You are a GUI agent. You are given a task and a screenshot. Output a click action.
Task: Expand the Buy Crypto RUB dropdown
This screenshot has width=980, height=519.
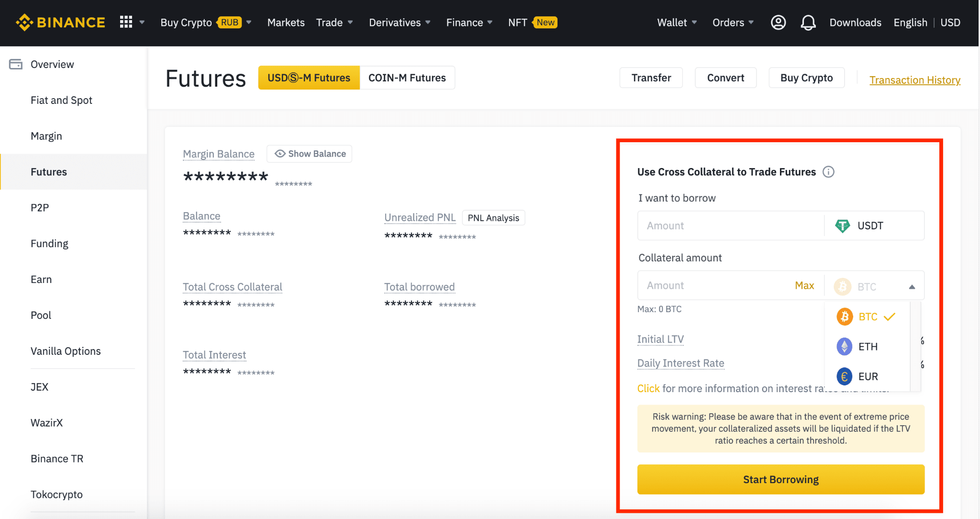[x=249, y=23]
